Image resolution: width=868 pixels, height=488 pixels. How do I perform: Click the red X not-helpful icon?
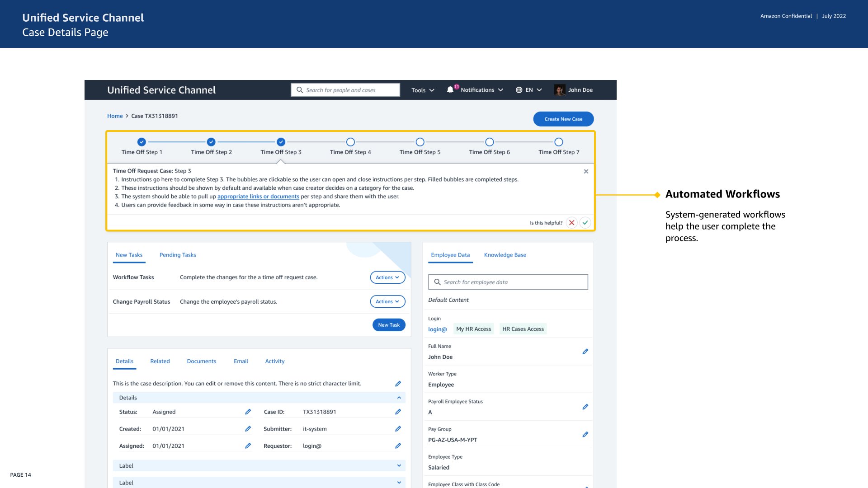click(572, 223)
